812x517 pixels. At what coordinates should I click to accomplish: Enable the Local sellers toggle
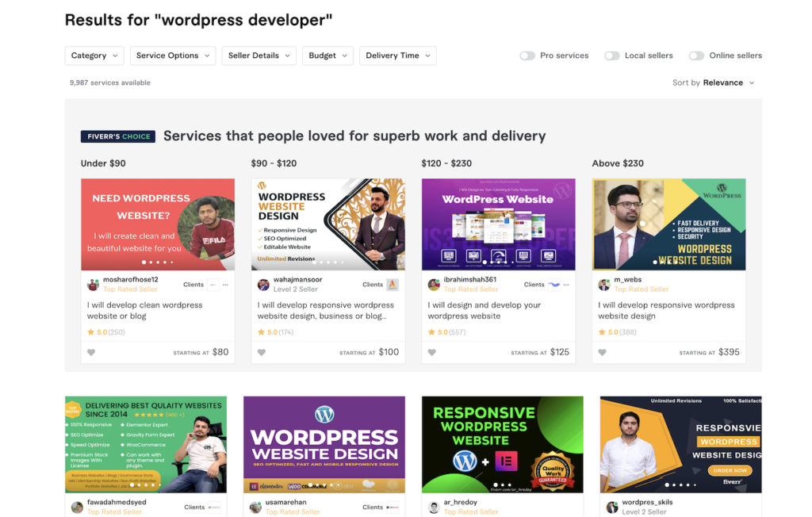612,56
